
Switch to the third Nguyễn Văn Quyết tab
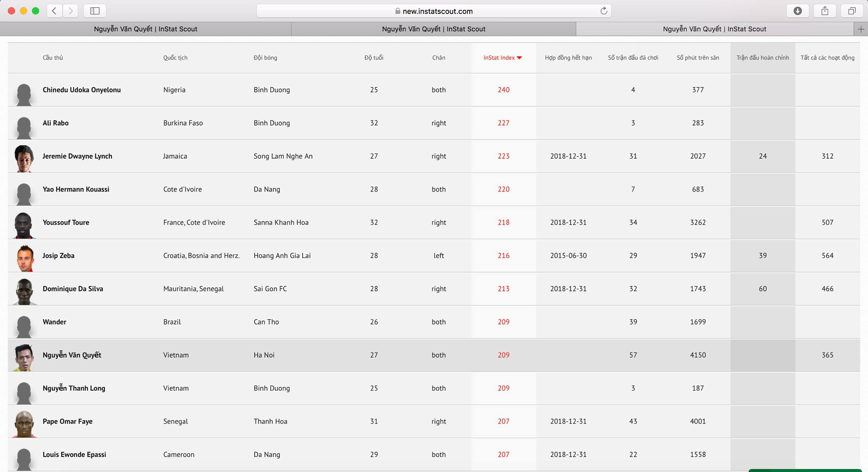[x=714, y=29]
